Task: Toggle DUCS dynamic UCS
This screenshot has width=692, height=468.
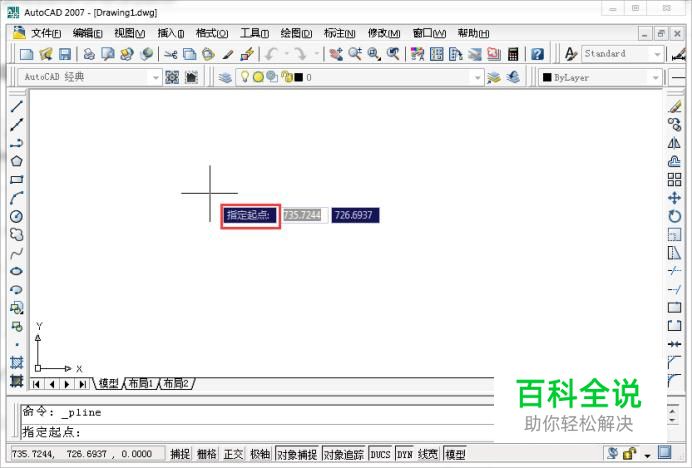Action: [x=380, y=454]
